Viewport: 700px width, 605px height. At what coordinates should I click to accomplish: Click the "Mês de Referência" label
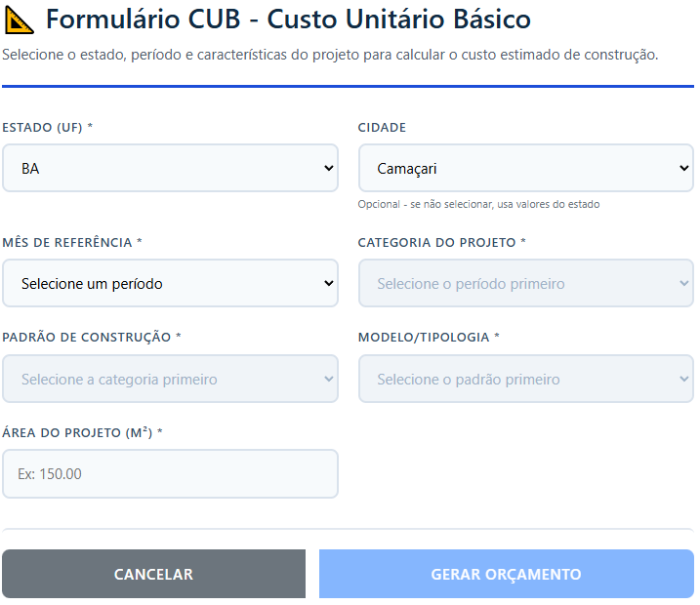point(73,242)
